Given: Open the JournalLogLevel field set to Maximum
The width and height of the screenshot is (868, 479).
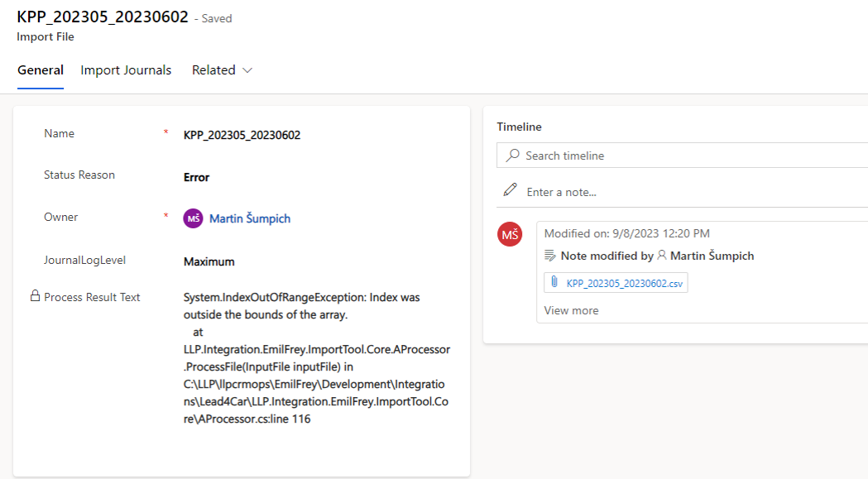Looking at the screenshot, I should pos(209,261).
